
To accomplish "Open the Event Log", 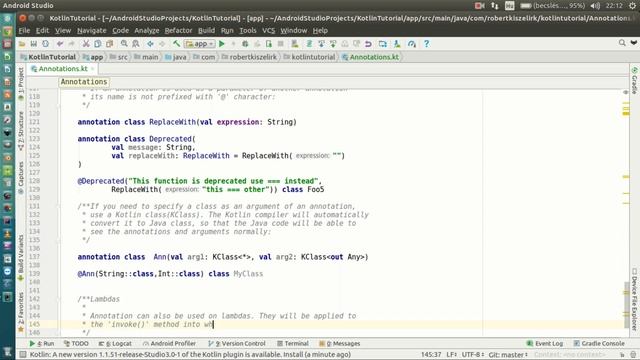I will (x=544, y=344).
